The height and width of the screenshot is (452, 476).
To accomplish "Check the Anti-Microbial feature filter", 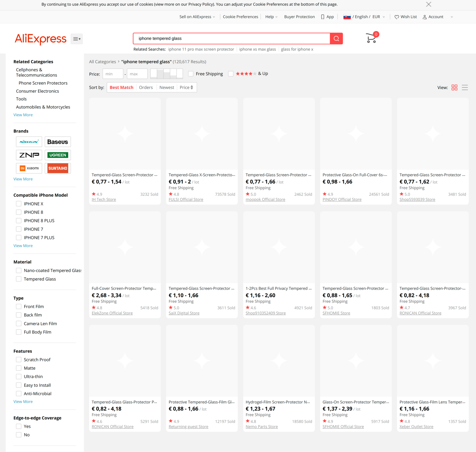I will point(19,394).
